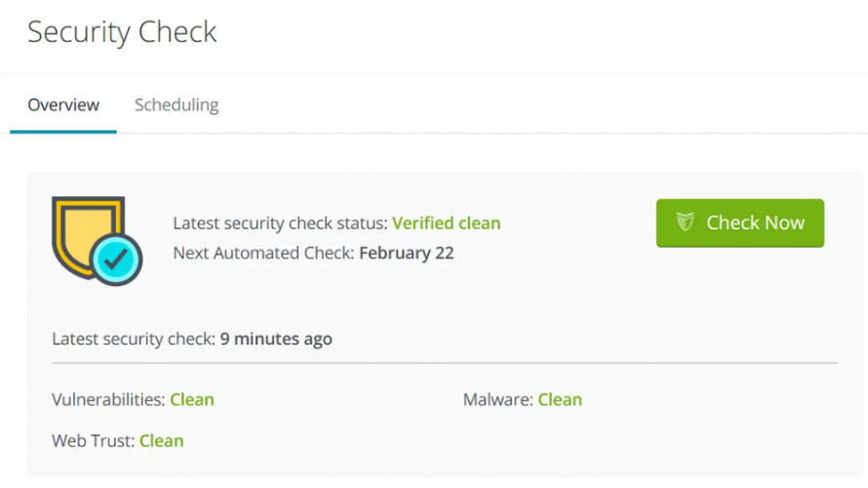868x488 pixels.
Task: Click the Latest security check label above divider
Action: click(134, 340)
